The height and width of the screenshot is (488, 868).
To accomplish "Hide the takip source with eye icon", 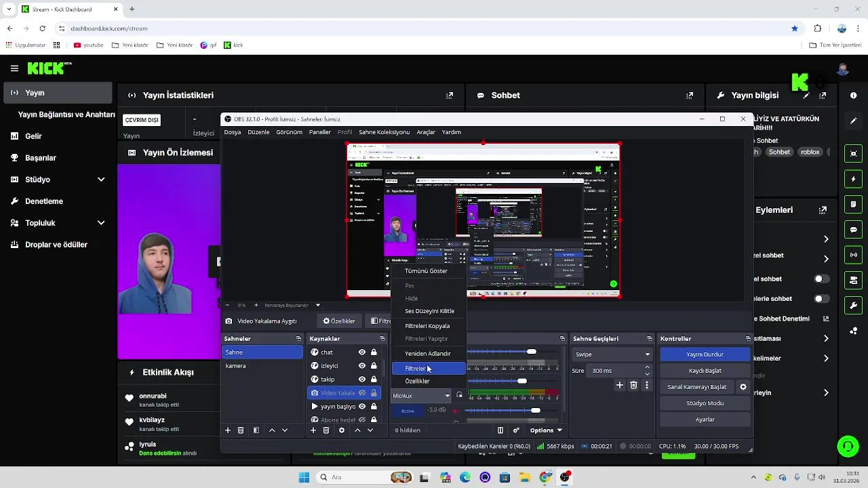I will point(362,380).
